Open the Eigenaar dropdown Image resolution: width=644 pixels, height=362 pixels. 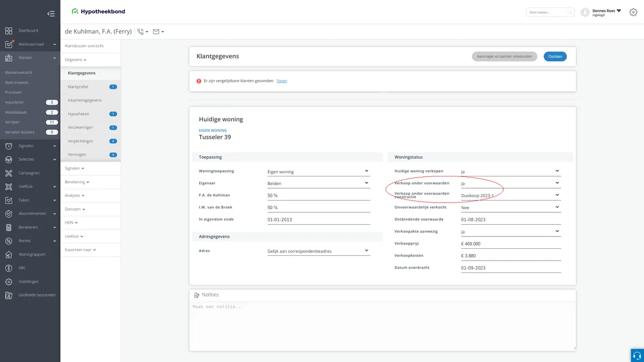318,183
